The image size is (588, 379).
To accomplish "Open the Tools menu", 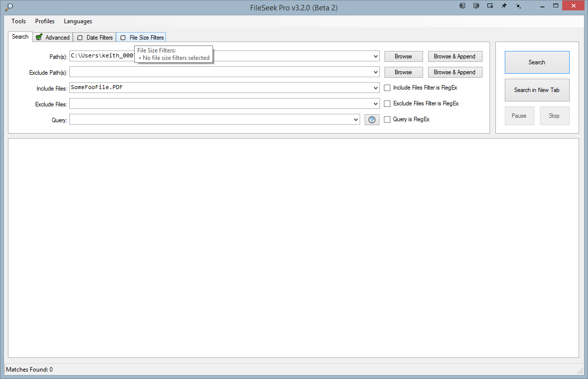I will [19, 21].
